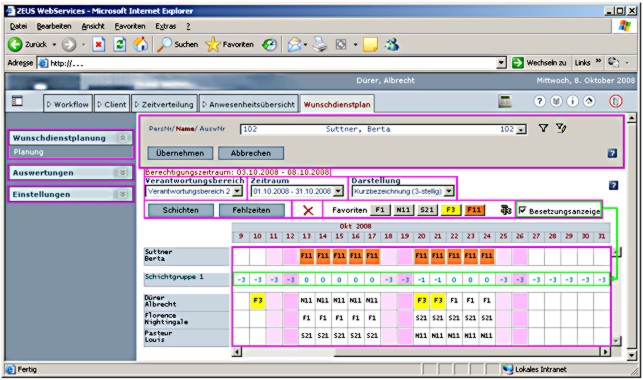Click the funnel with pencil filter icon
The image size is (643, 380).
tap(561, 128)
